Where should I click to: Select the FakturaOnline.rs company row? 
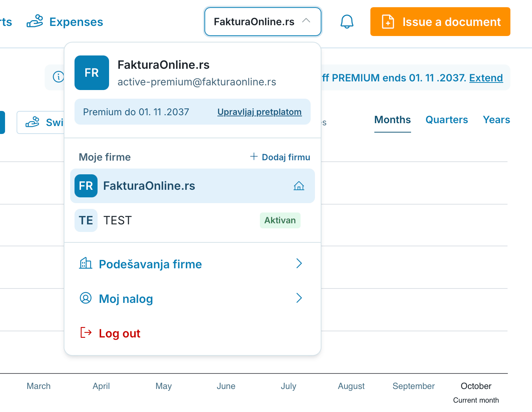pyautogui.click(x=193, y=186)
